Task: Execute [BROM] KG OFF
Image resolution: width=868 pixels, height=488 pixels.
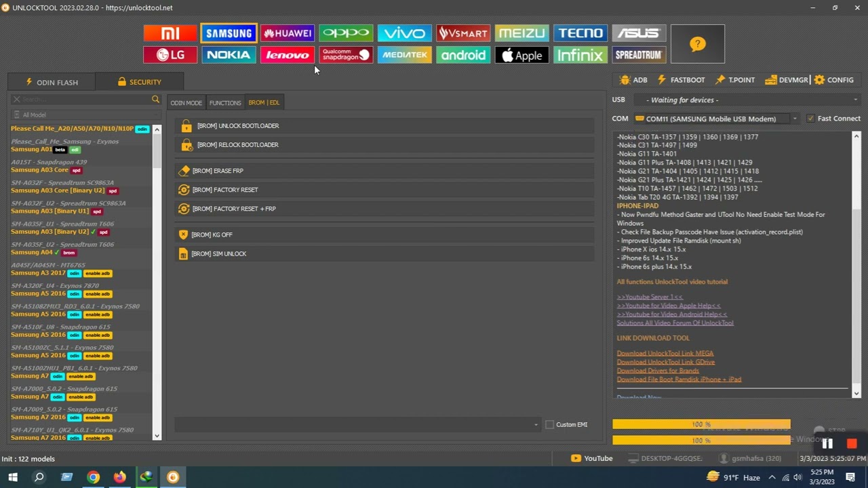Action: click(x=384, y=235)
